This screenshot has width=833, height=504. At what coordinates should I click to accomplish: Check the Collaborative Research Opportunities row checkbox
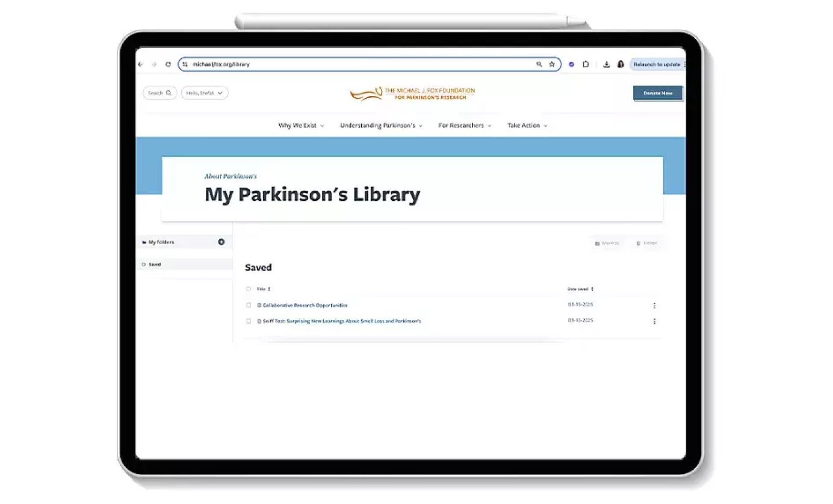pyautogui.click(x=248, y=305)
